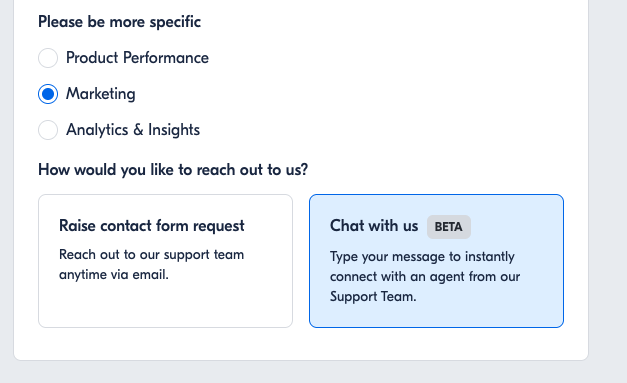The image size is (627, 383).
Task: Click the 'Chat with us' title text
Action: pos(374,226)
